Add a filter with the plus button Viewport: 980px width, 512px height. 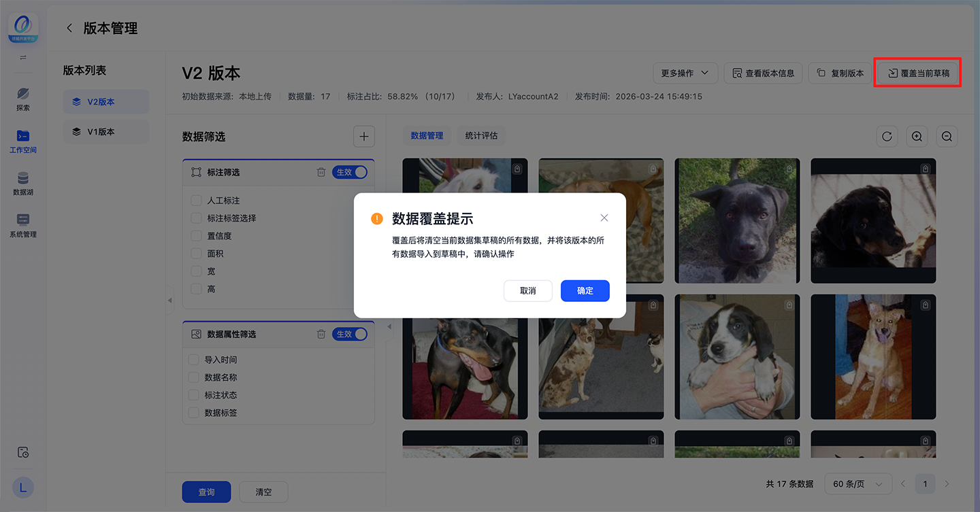[x=364, y=137]
